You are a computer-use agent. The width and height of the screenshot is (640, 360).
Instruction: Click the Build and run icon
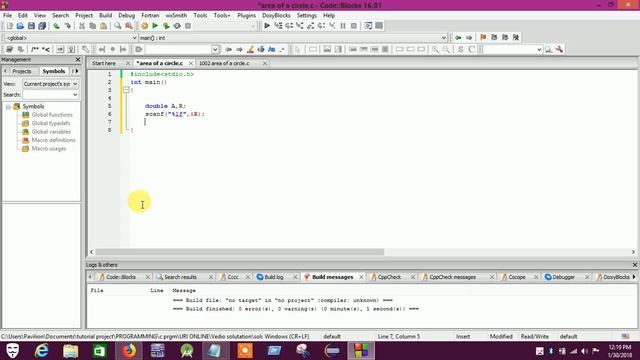pyautogui.click(x=166, y=26)
